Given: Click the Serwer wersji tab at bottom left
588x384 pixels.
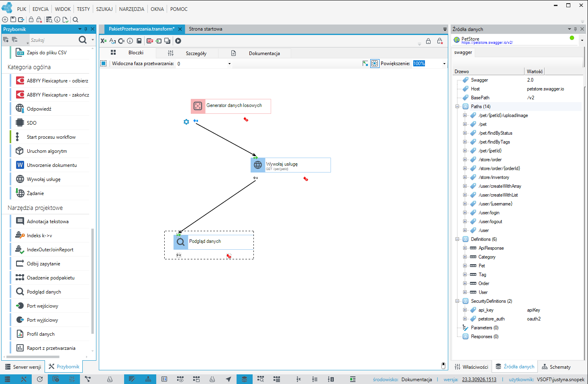Looking at the screenshot, I should click(x=23, y=367).
